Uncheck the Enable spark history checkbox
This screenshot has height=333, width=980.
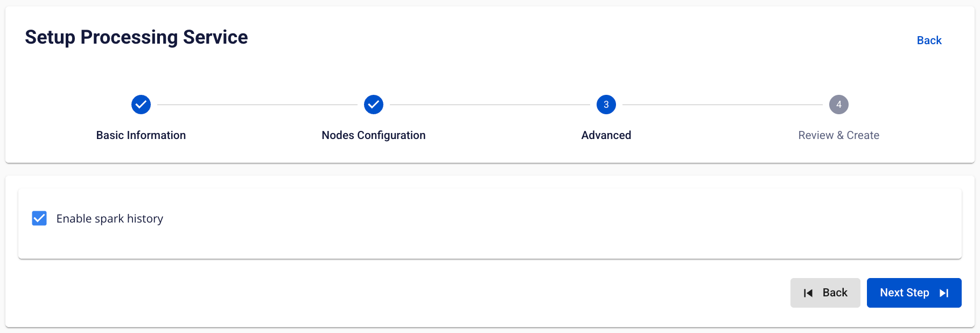39,218
